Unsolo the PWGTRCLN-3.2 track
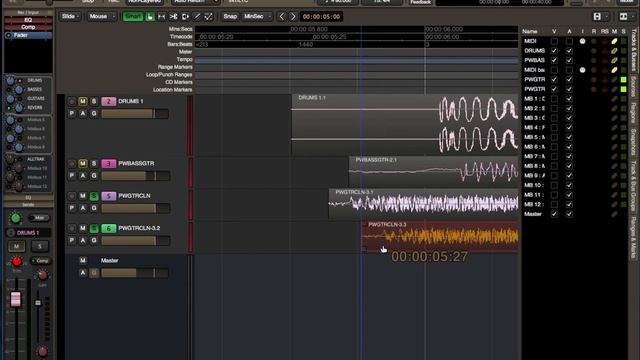The height and width of the screenshot is (360, 640). (94, 228)
